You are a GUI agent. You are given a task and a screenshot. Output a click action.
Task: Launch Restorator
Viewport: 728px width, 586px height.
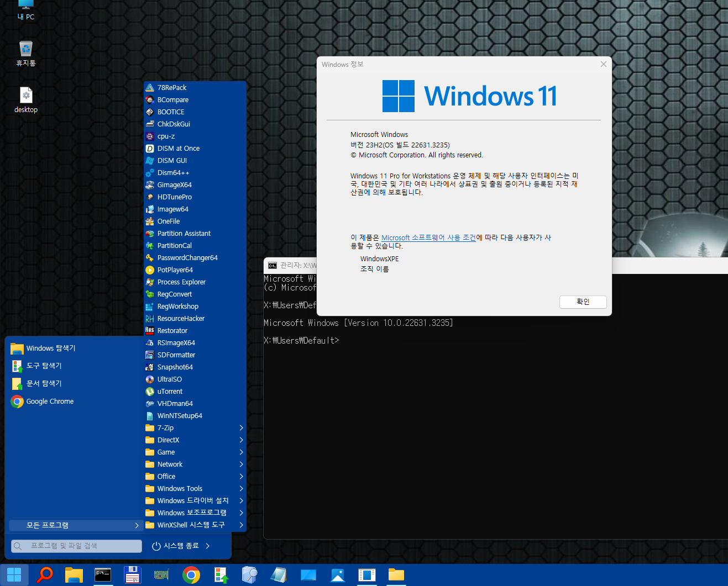[x=195, y=330]
